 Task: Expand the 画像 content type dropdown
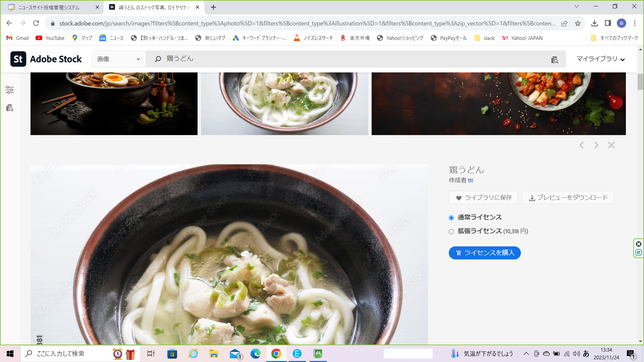119,59
